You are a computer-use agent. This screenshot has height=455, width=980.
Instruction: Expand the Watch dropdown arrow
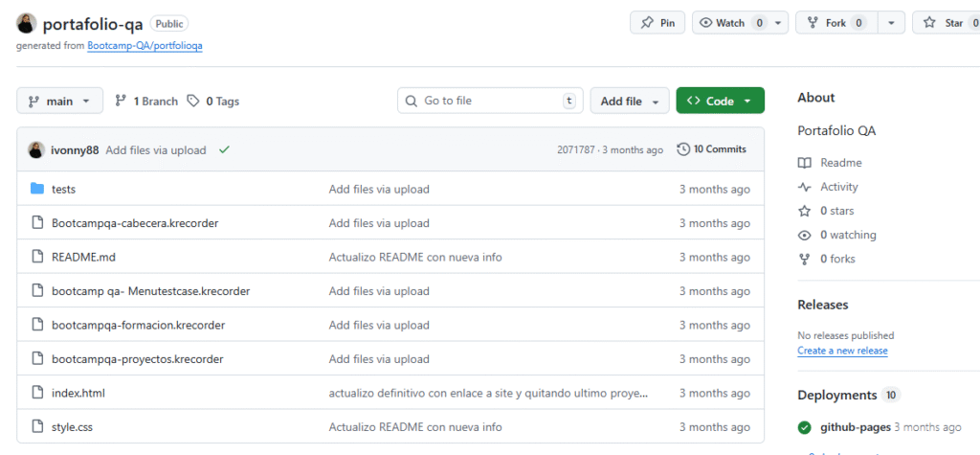(778, 23)
